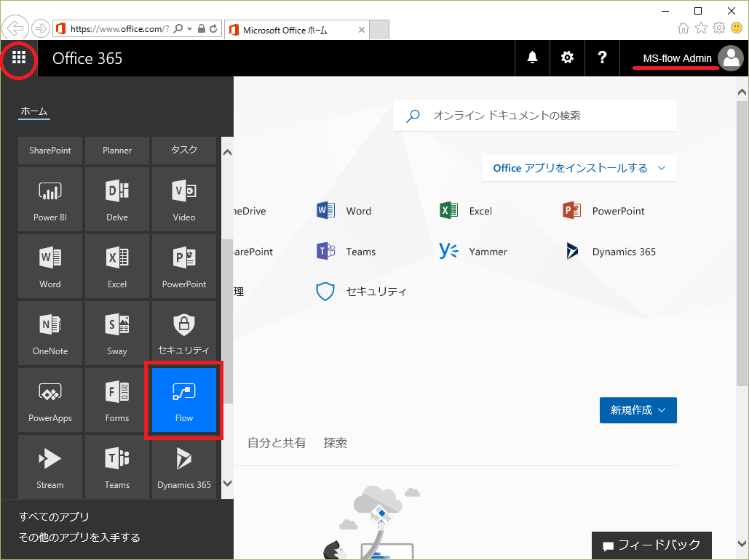This screenshot has width=749, height=560.
Task: Expand the 新規作成 dropdown button
Action: pos(638,410)
